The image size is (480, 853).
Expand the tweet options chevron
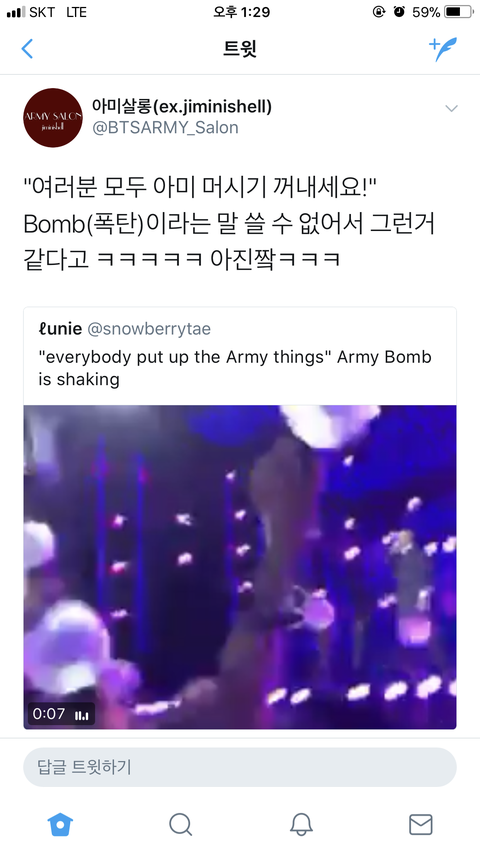(x=451, y=108)
